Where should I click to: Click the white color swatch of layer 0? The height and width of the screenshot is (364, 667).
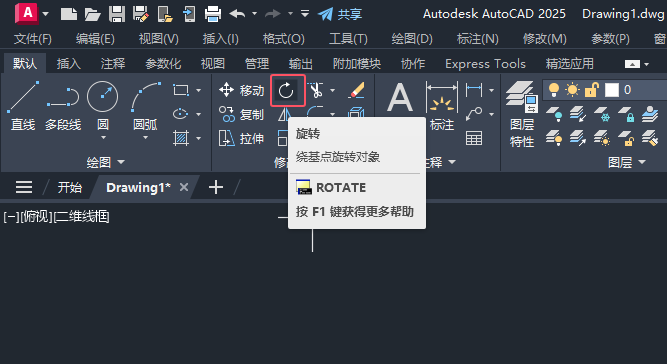[x=612, y=90]
